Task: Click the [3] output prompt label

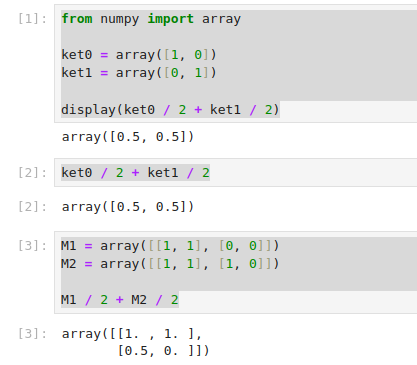Action: click(33, 333)
